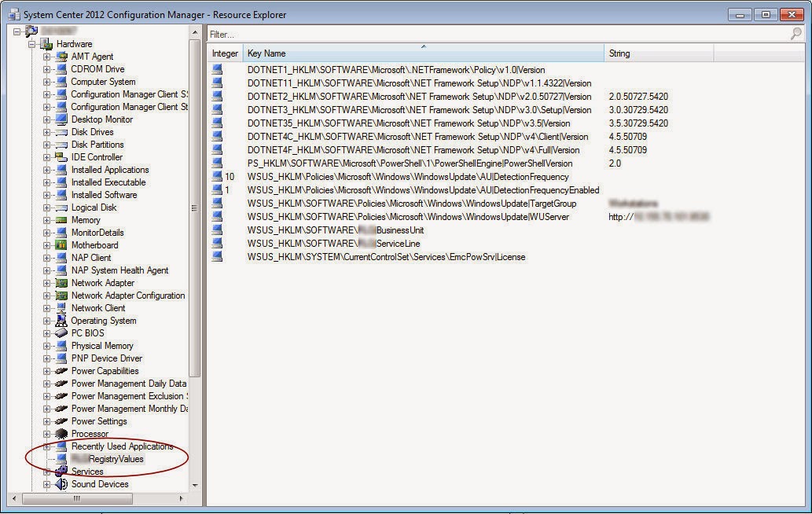
Task: Click the search magnifier icon in filter box
Action: pos(796,34)
